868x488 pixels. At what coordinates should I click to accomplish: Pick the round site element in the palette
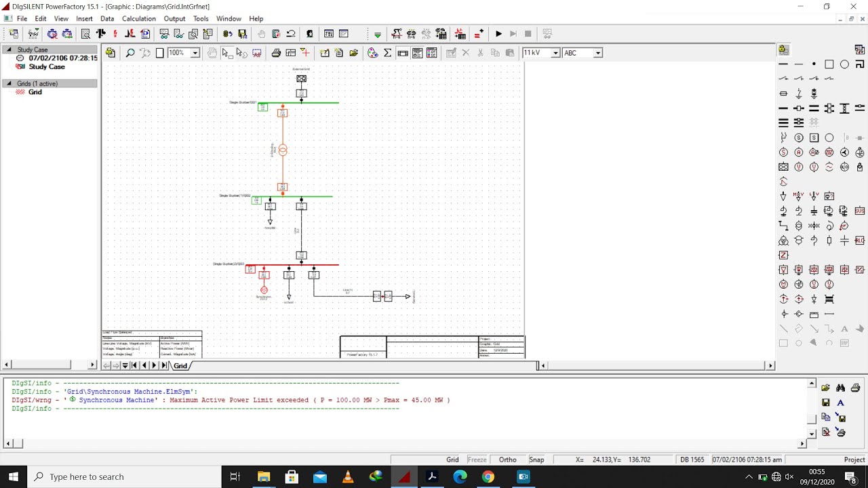pos(844,64)
